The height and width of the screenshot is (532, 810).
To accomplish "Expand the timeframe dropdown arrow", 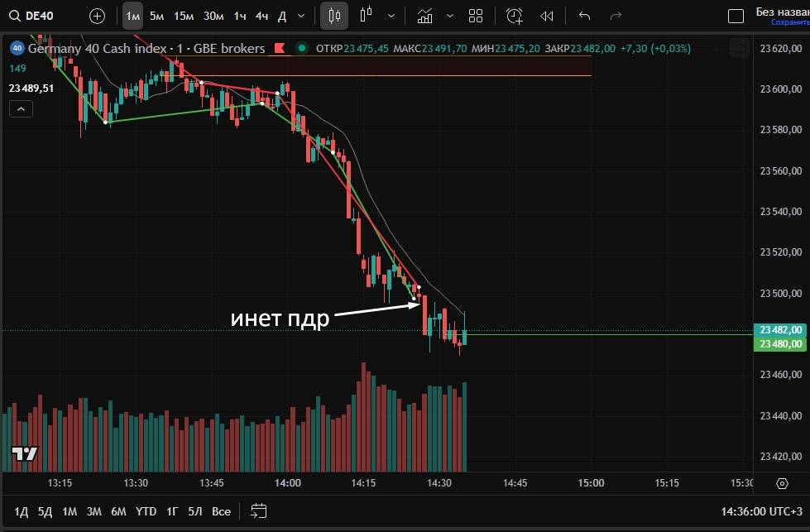I will [x=300, y=16].
